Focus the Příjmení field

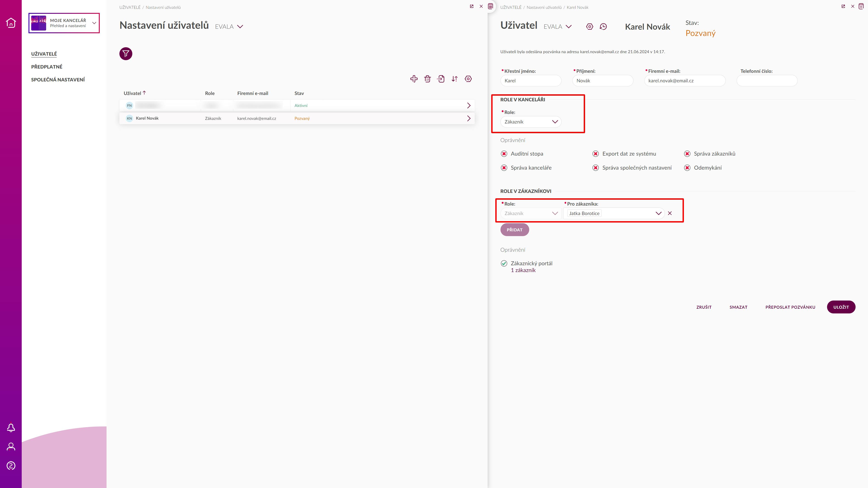[603, 81]
